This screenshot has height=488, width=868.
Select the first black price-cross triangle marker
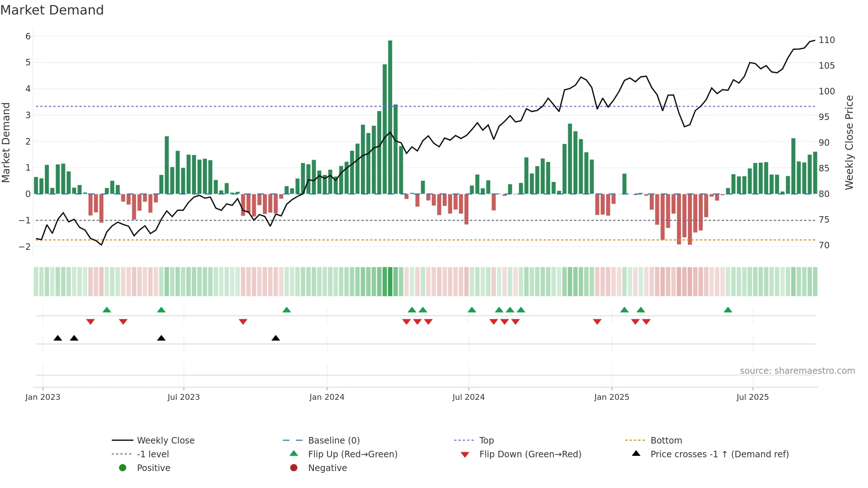coord(58,338)
